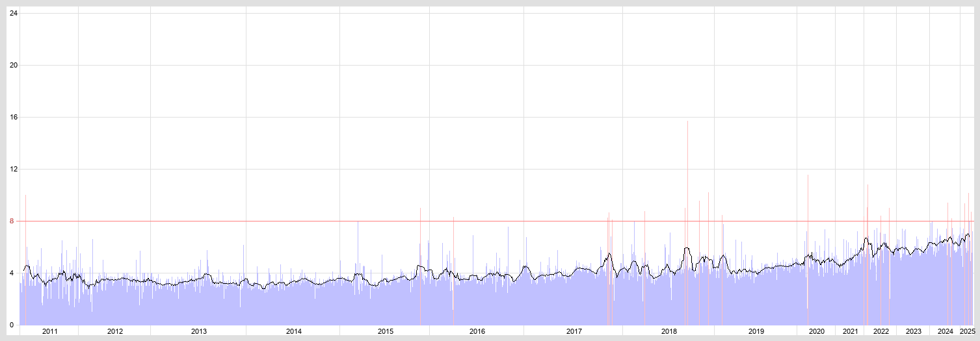
Task: Click the 2015 year label
Action: [x=386, y=331]
